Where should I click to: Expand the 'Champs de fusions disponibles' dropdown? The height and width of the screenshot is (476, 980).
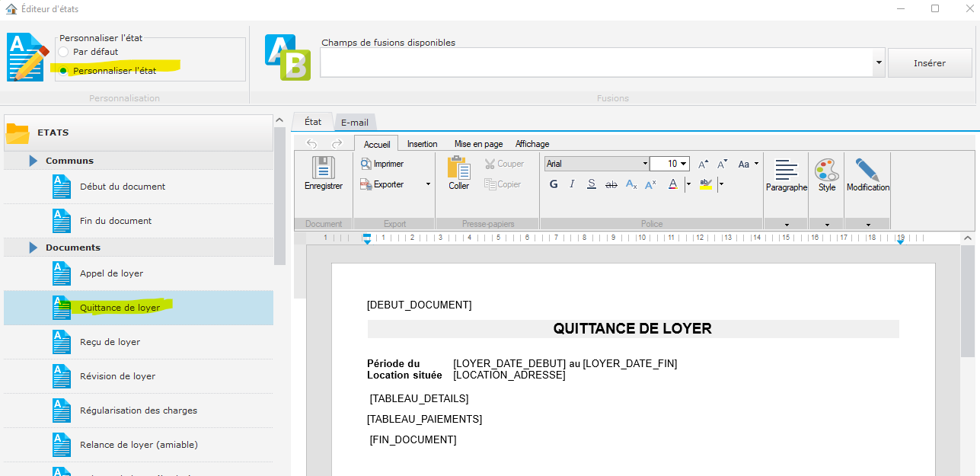(879, 63)
